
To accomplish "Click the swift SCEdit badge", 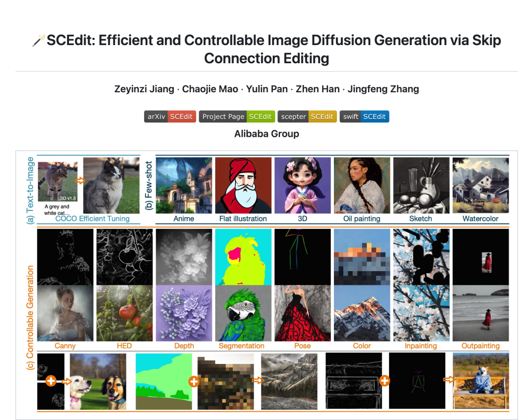I will (365, 117).
